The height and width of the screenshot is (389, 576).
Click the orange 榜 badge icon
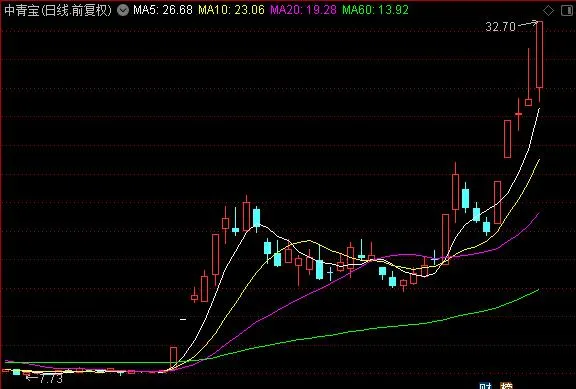click(506, 386)
